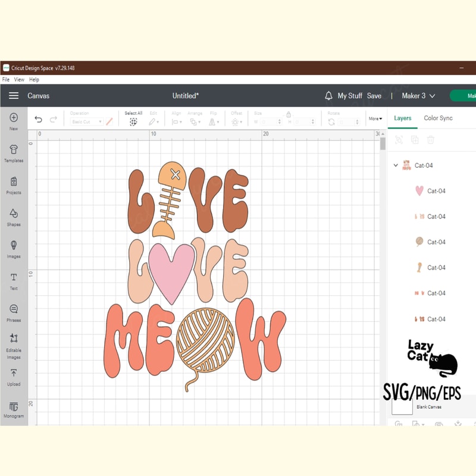This screenshot has height=476, width=476.
Task: Select the Shapes tool
Action: (14, 214)
